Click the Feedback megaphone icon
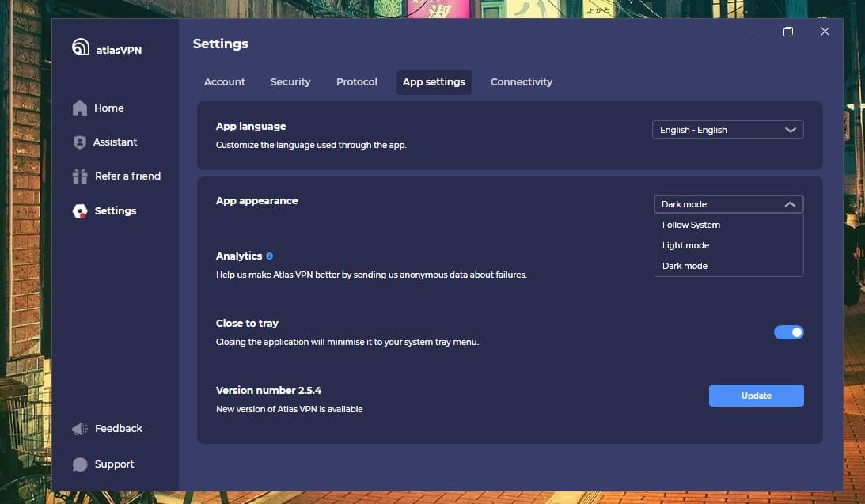The width and height of the screenshot is (865, 504). coord(80,429)
